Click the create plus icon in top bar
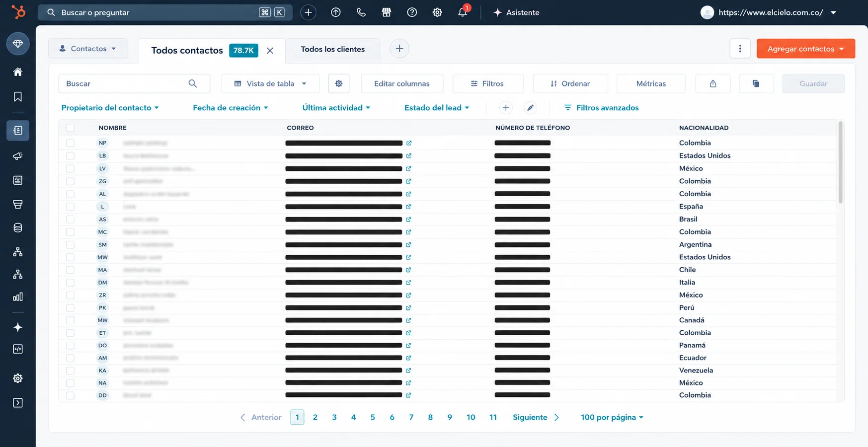This screenshot has width=868, height=447. (x=308, y=12)
